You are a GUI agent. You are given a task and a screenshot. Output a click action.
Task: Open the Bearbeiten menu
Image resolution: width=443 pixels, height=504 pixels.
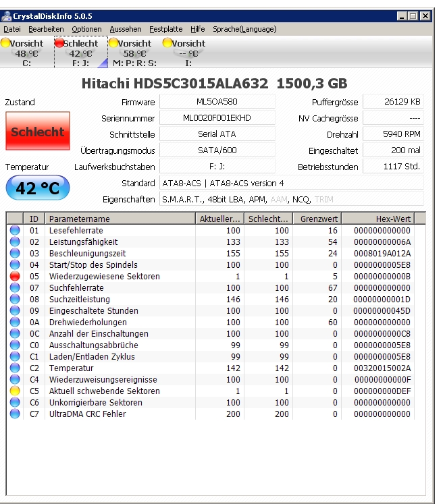[46, 29]
